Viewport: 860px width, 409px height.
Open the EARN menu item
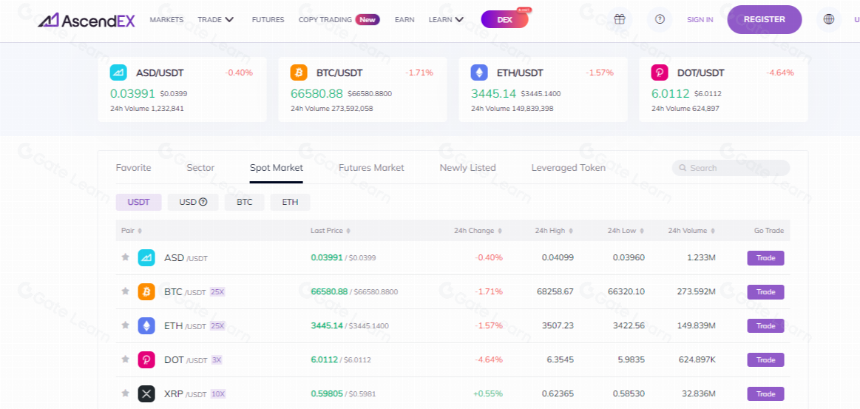point(405,19)
